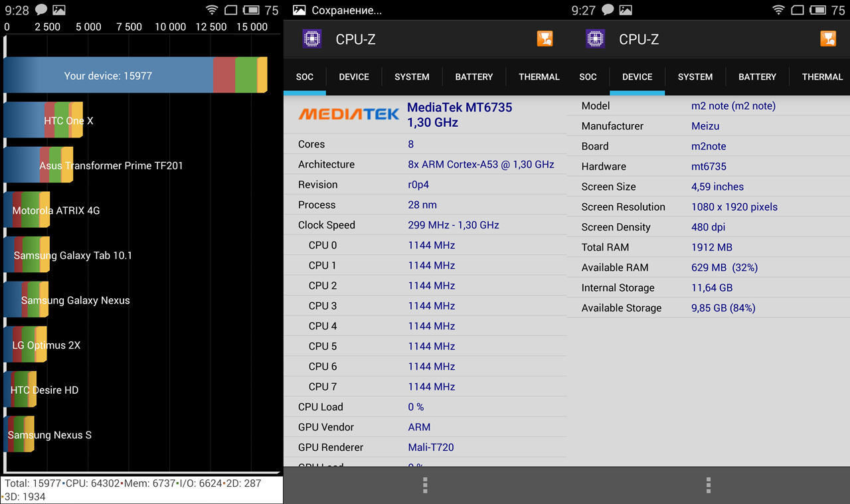Select SOC tab in right panel
The width and height of the screenshot is (850, 504).
588,77
